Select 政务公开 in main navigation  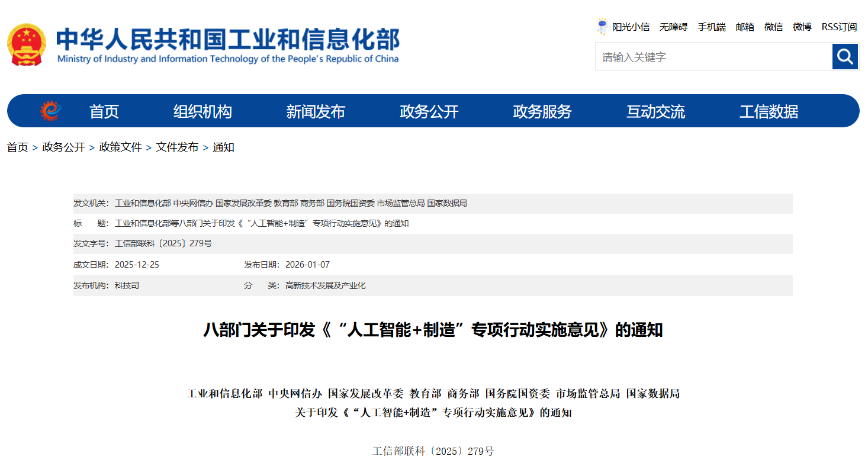[x=429, y=111]
